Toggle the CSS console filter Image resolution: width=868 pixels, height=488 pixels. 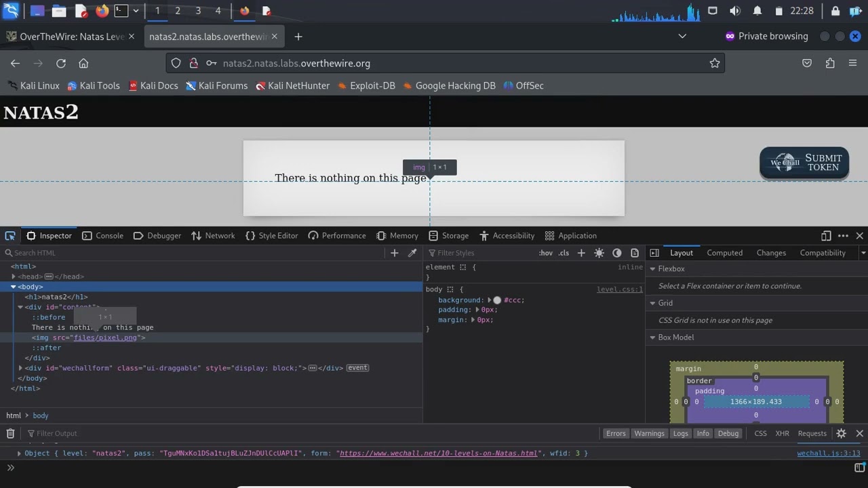coord(760,434)
